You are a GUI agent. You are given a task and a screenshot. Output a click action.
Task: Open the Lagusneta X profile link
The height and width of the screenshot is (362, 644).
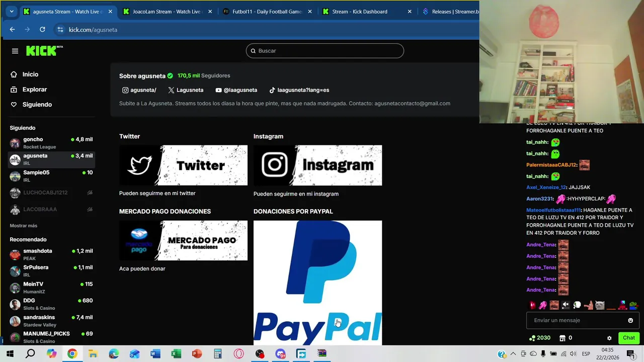[186, 90]
